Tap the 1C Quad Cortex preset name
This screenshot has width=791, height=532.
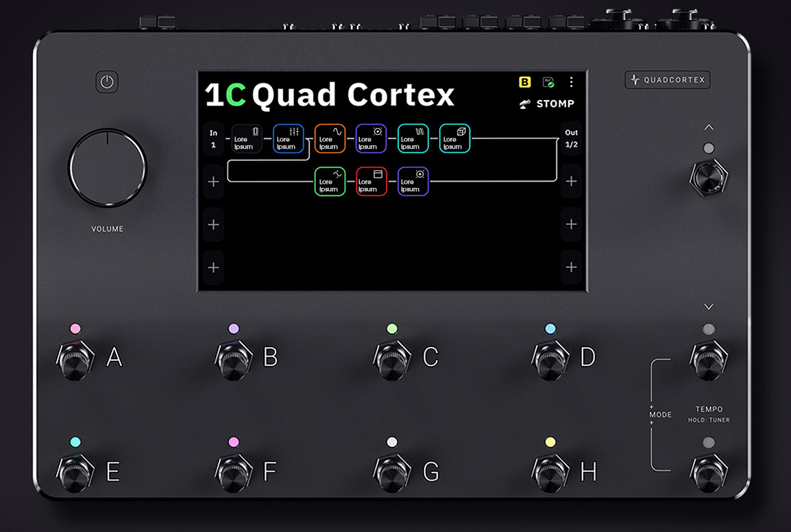(330, 95)
